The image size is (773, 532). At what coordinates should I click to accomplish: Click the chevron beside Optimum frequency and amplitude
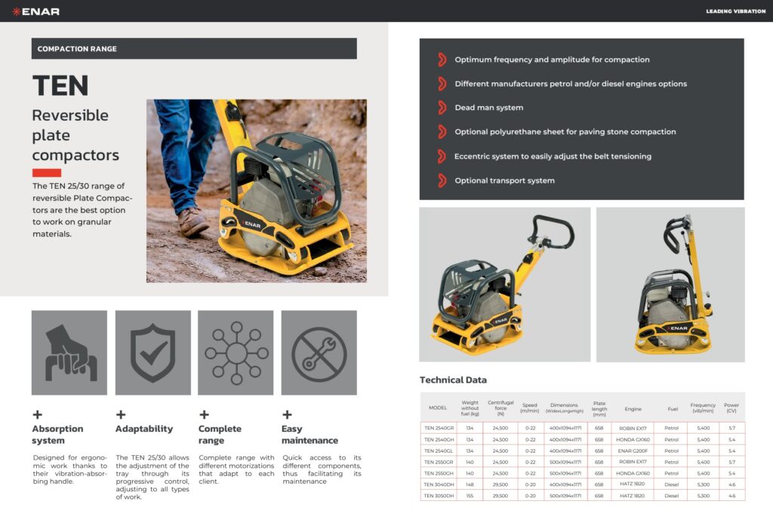pos(442,60)
